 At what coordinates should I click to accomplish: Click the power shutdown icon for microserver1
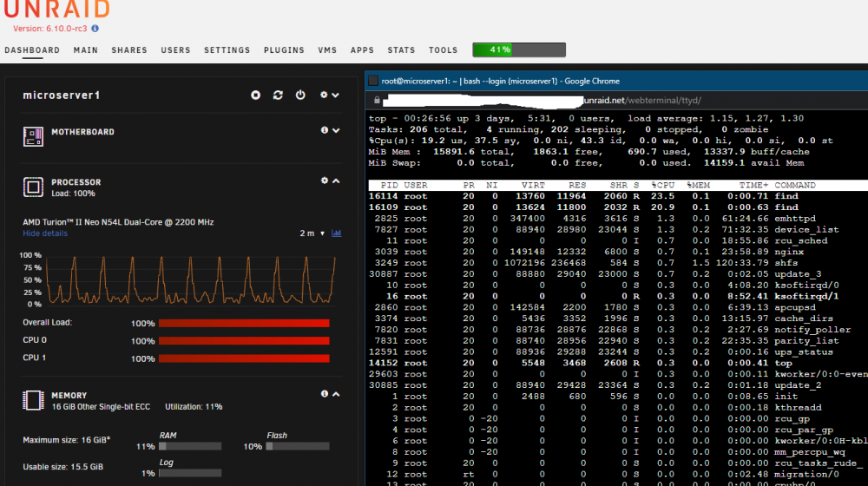(x=300, y=95)
